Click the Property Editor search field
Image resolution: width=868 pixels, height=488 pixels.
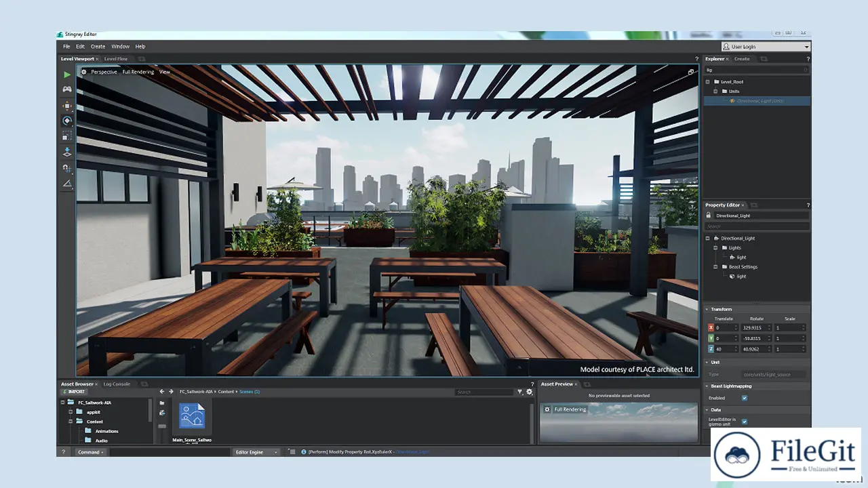pos(757,226)
